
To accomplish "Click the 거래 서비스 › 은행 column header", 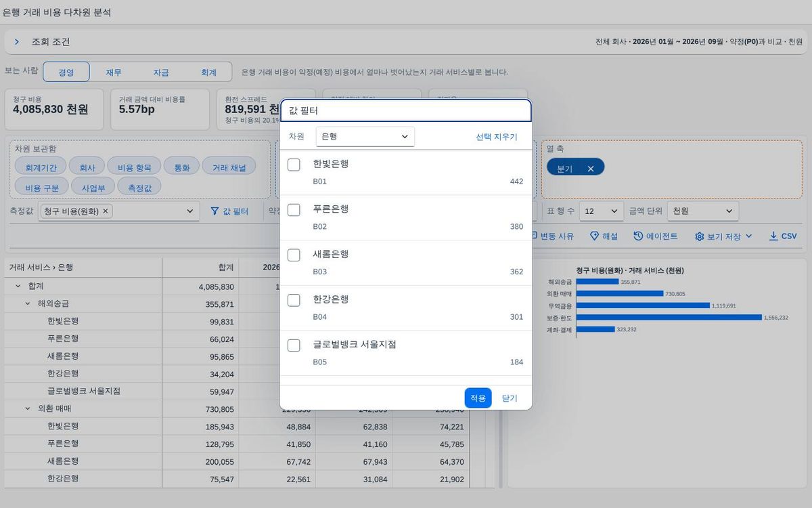I will point(83,268).
